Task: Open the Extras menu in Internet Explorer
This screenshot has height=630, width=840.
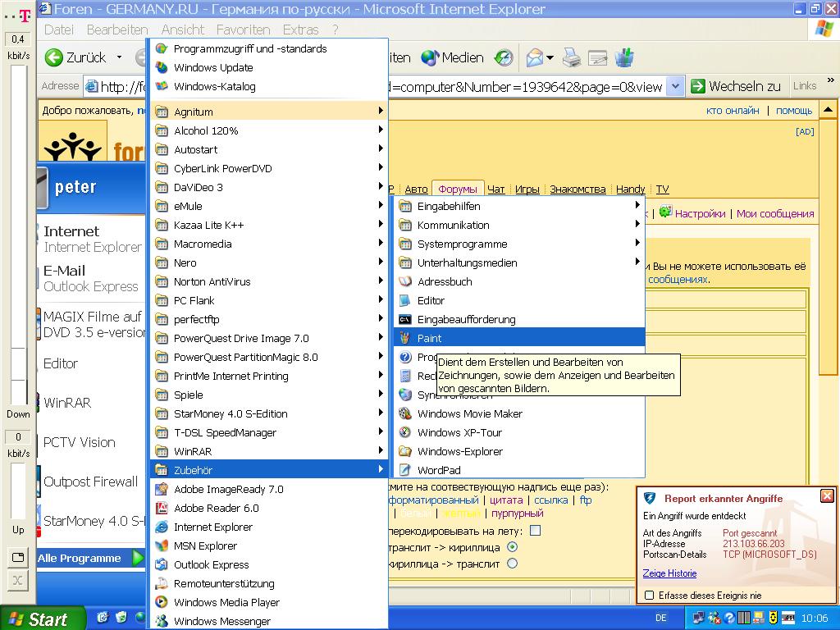Action: point(300,30)
